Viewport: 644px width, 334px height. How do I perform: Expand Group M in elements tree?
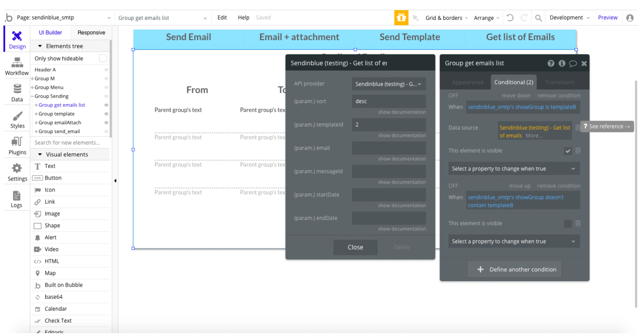(x=33, y=79)
